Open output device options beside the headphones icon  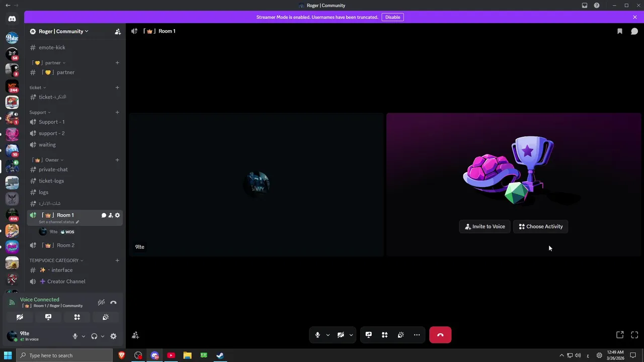[103, 336]
